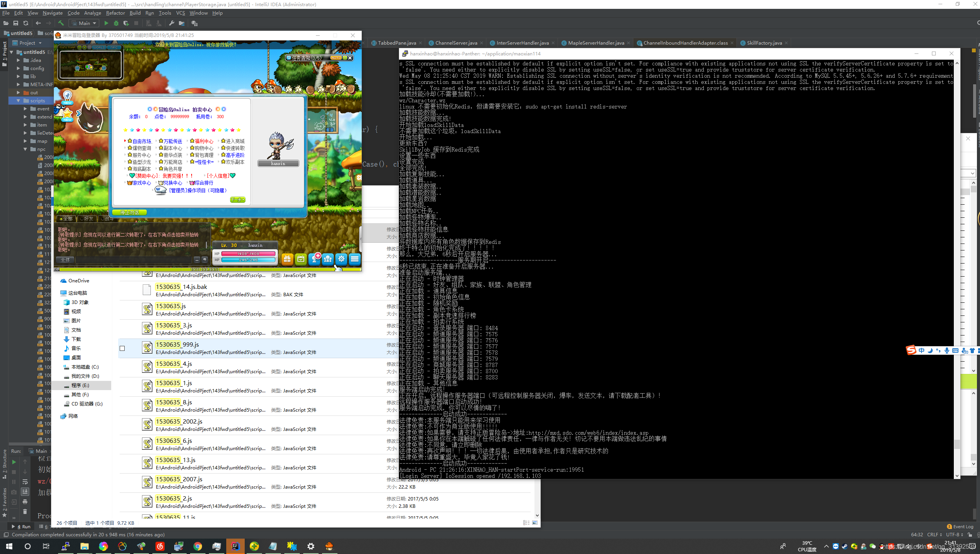The height and width of the screenshot is (554, 980).
Task: Select 管理员操作项目 in the auction dialog
Action: (198, 191)
